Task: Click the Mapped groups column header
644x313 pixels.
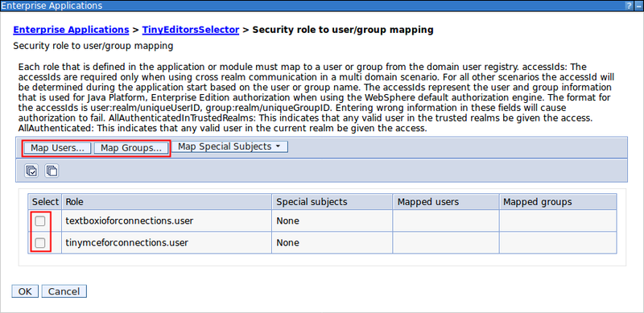Action: [558, 202]
